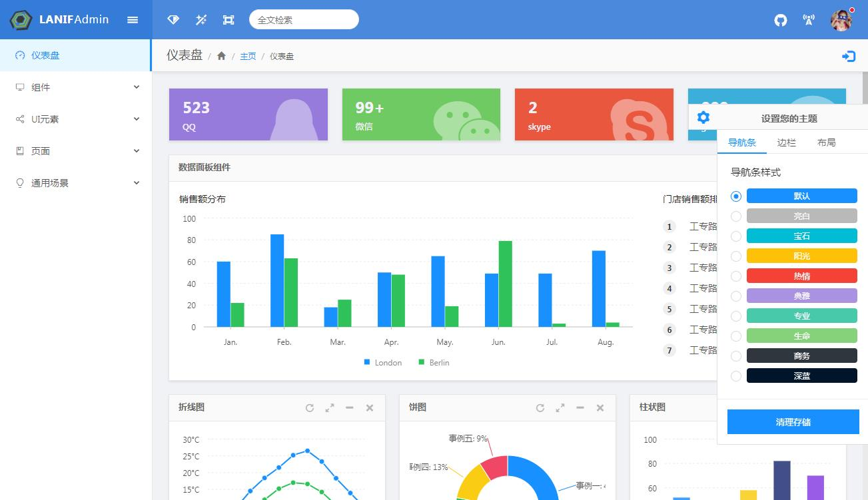868x500 pixels.
Task: Switch to the 布局 tab
Action: coord(827,142)
